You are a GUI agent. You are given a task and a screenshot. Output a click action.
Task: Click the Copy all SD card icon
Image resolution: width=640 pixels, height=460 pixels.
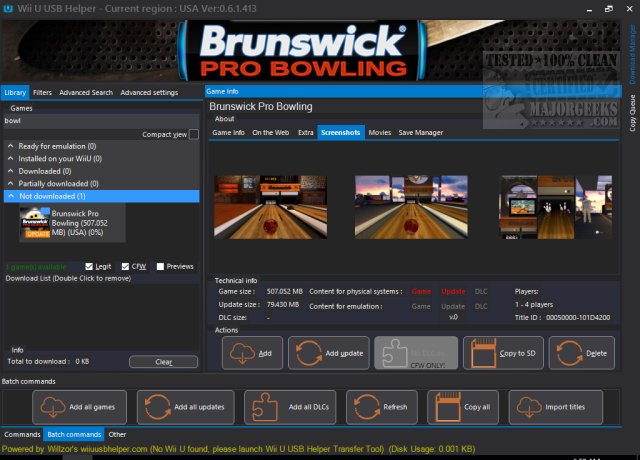tap(448, 407)
